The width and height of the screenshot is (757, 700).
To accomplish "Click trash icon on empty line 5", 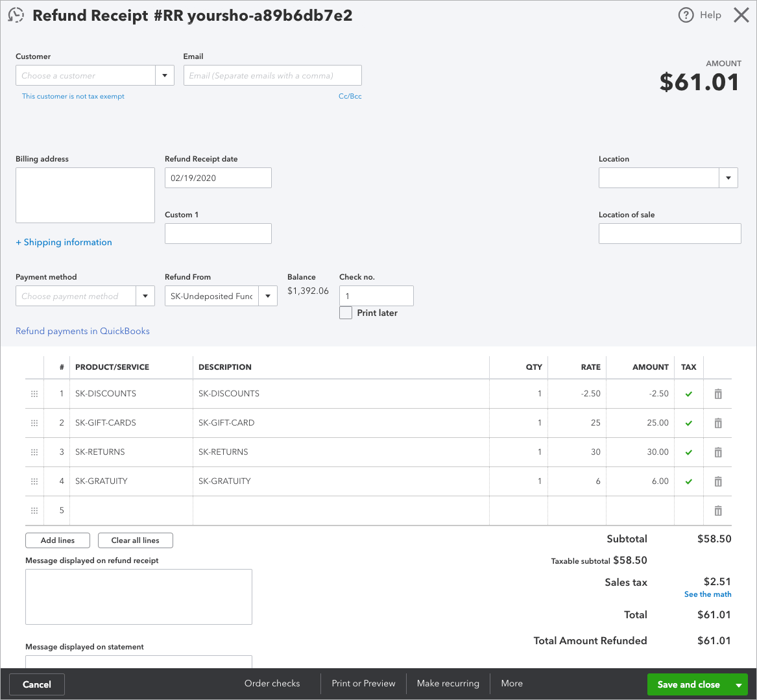I will tap(718, 511).
